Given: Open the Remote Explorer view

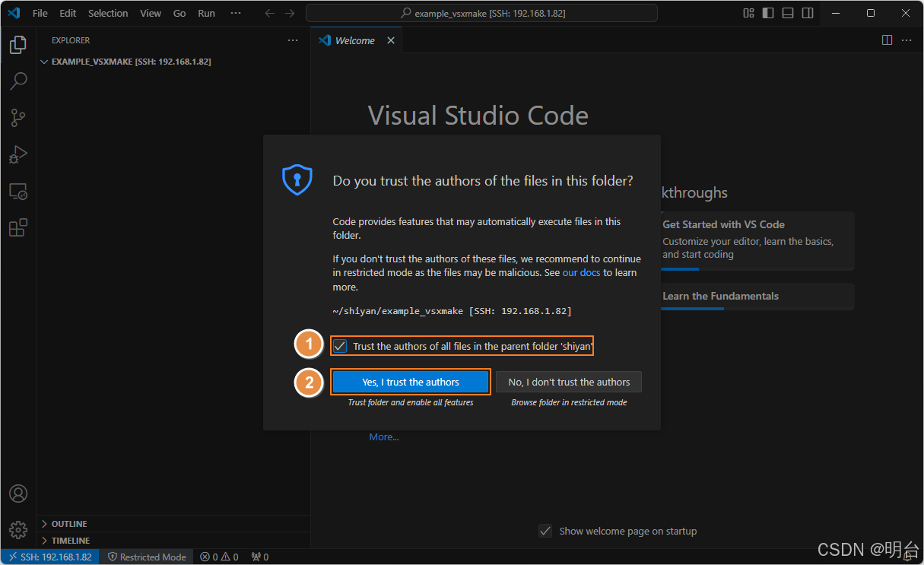Looking at the screenshot, I should click(18, 191).
